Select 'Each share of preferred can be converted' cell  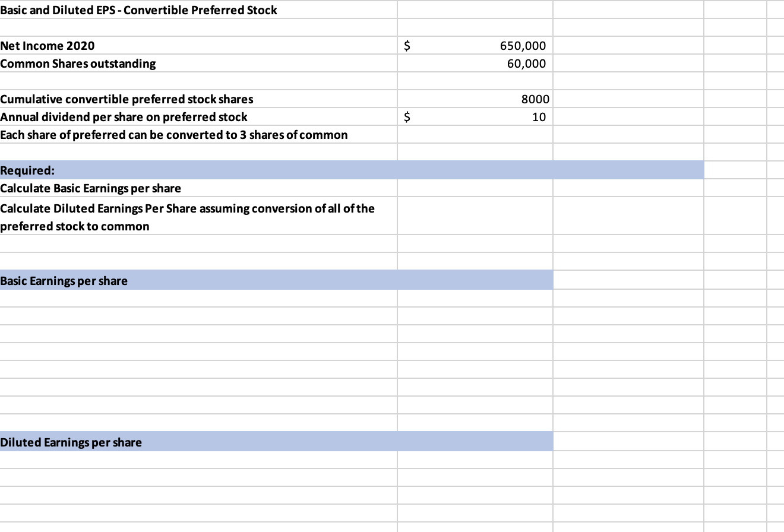coord(198,135)
